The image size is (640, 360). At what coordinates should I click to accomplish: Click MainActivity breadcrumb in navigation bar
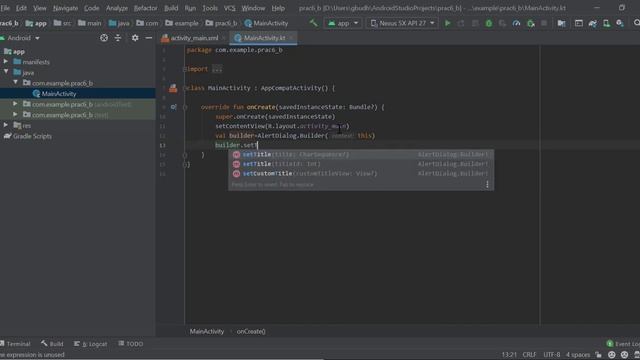pyautogui.click(x=266, y=23)
